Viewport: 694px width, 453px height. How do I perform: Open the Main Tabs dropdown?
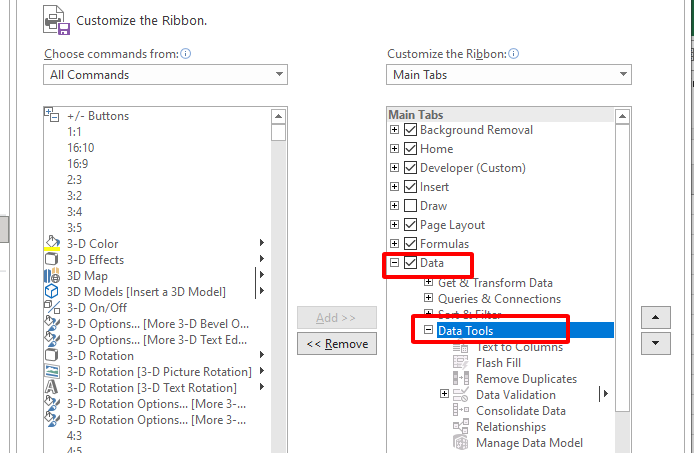click(509, 74)
